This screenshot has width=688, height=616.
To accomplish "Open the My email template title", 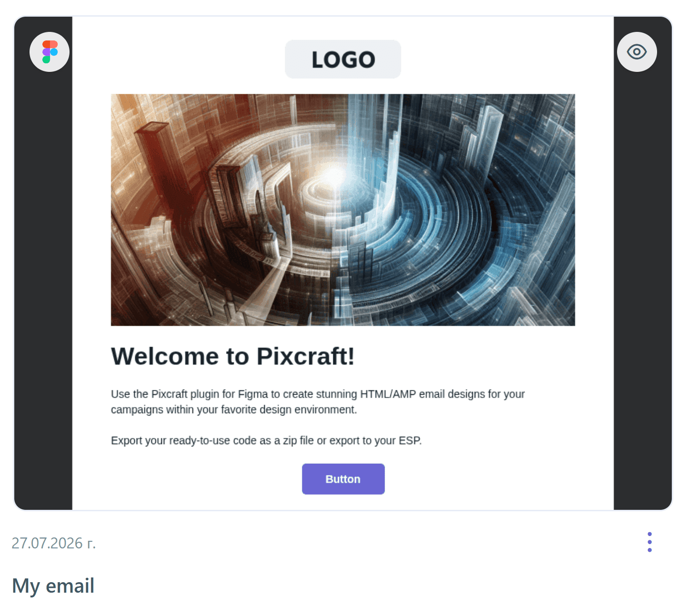I will 53,586.
